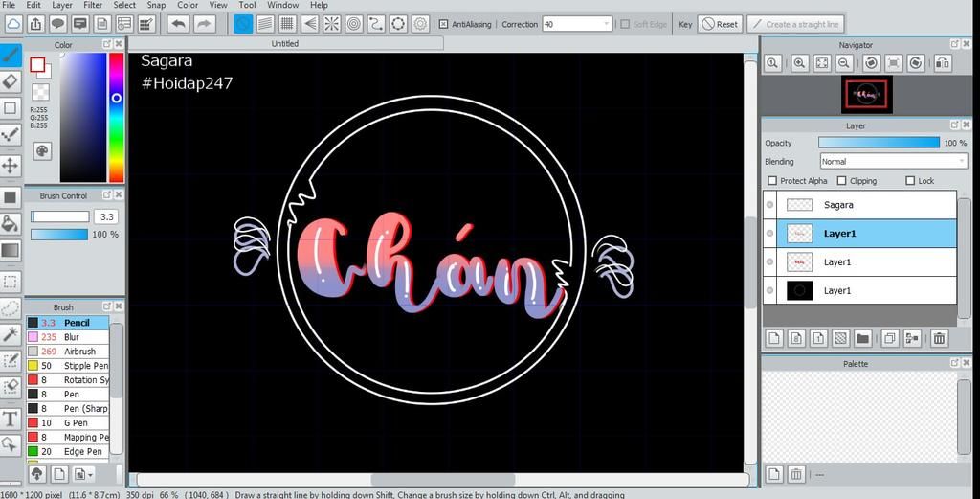
Task: Open the Window menu
Action: (282, 5)
